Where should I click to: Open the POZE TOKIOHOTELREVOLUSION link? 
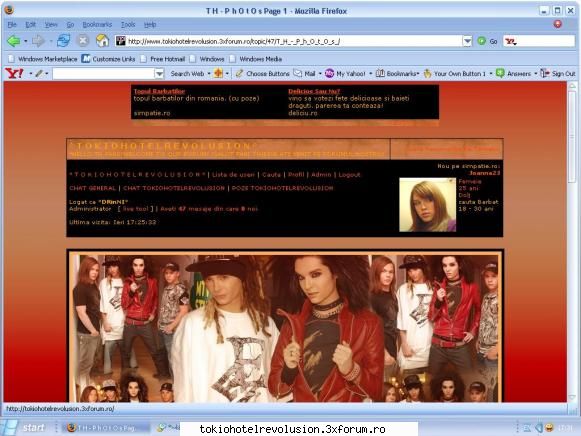tap(282, 188)
